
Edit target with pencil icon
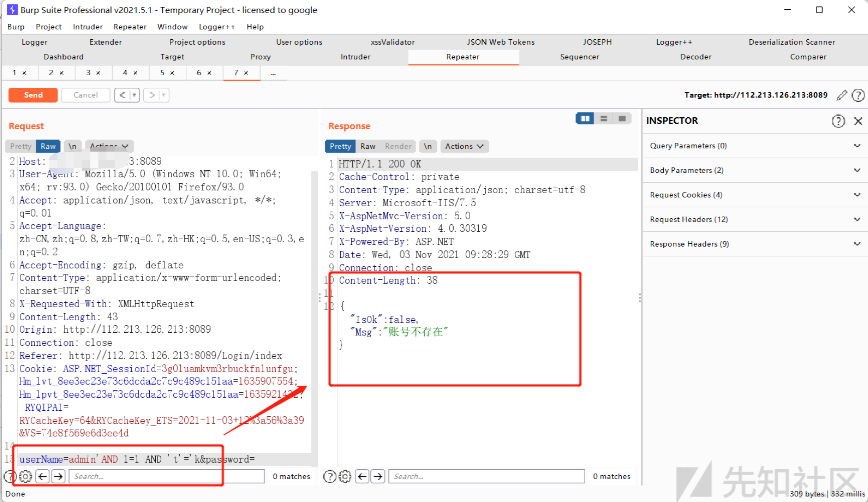(842, 95)
